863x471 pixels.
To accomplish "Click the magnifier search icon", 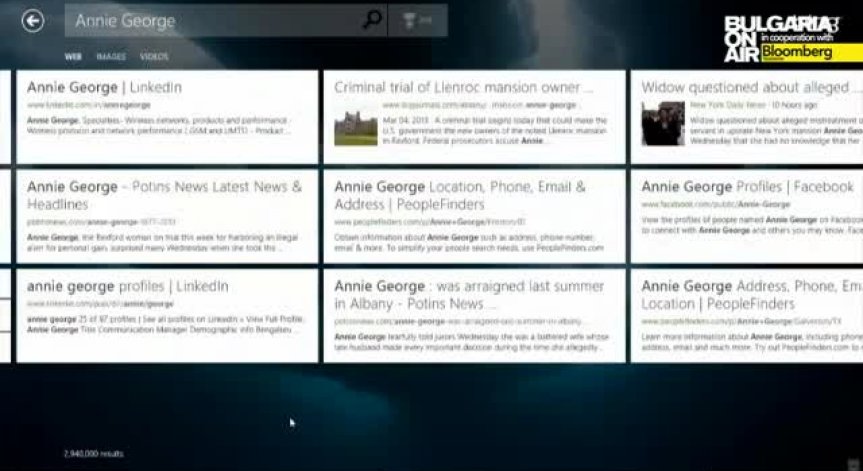I will (372, 20).
